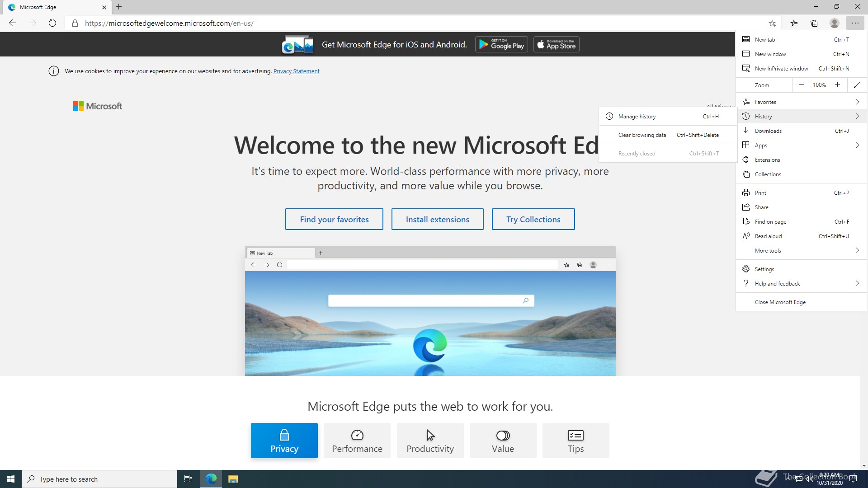Screen dimensions: 868x488
Task: Click the Settings and more ellipsis button
Action: (855, 23)
